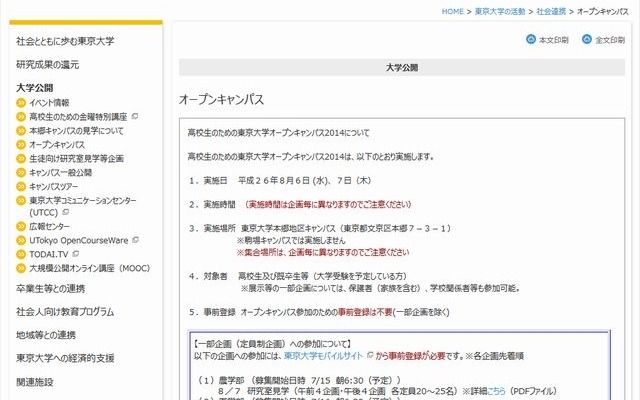Open 大規模公開オンライン講座 (MOOC) link
The width and height of the screenshot is (640, 400).
(90, 268)
